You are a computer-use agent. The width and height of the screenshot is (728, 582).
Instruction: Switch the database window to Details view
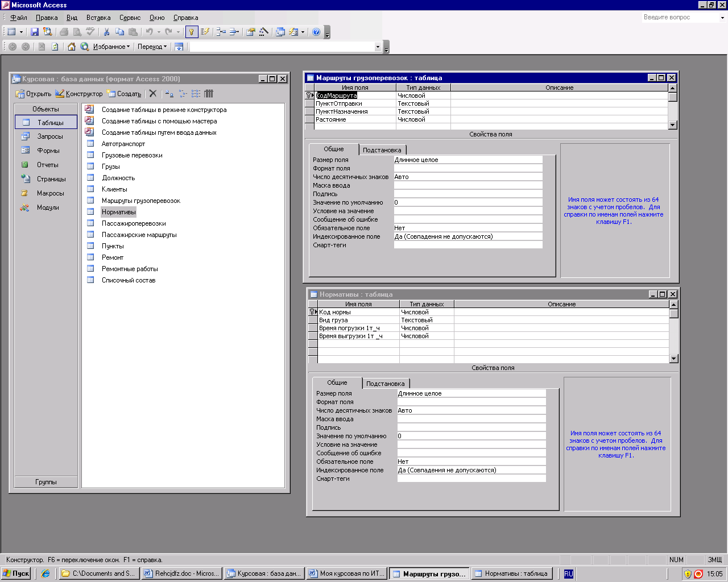tap(209, 94)
